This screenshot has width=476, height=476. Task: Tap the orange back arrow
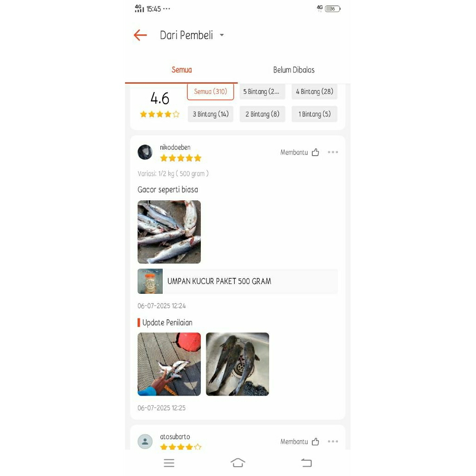(140, 35)
